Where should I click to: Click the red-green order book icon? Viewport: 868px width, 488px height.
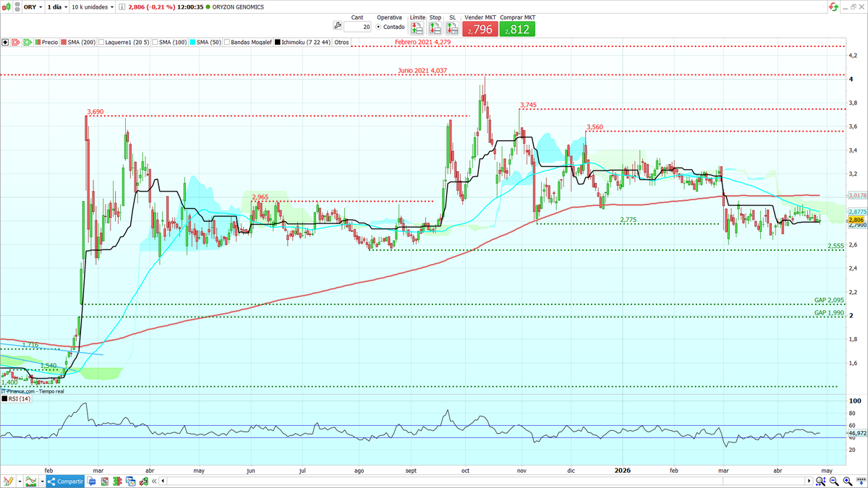tap(117, 481)
